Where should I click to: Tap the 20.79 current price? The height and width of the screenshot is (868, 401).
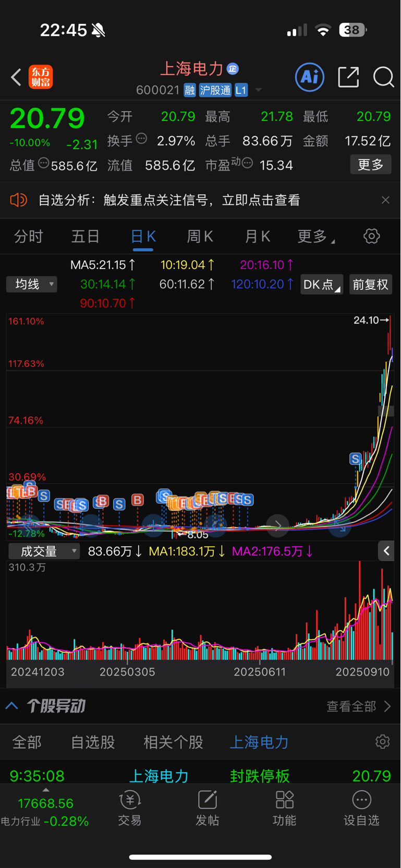[47, 118]
